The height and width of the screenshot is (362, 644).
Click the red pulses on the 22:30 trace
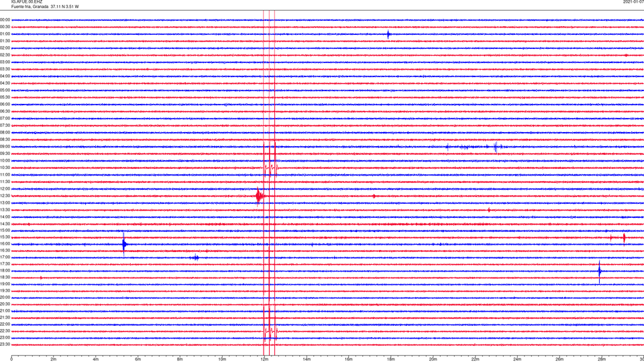[x=270, y=330]
